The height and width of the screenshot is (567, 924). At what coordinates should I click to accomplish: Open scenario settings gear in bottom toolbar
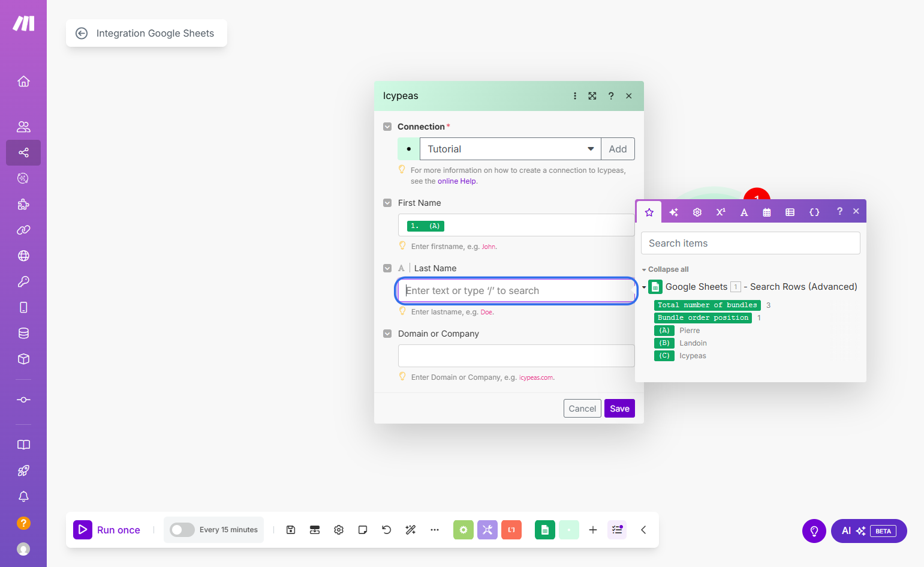coord(339,530)
